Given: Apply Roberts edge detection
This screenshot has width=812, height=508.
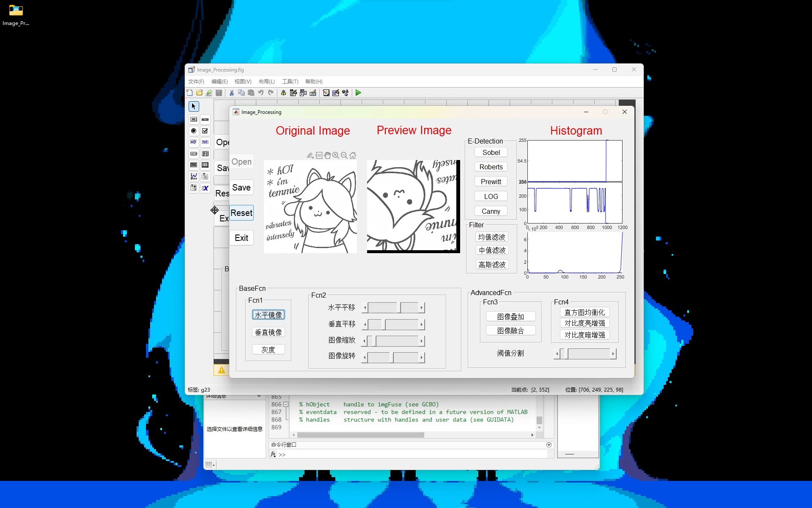Looking at the screenshot, I should pyautogui.click(x=491, y=167).
